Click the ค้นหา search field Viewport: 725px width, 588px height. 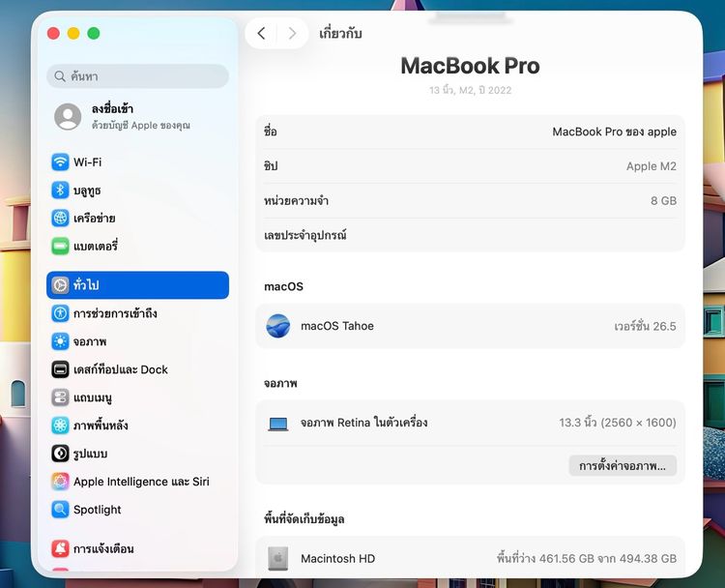137,75
